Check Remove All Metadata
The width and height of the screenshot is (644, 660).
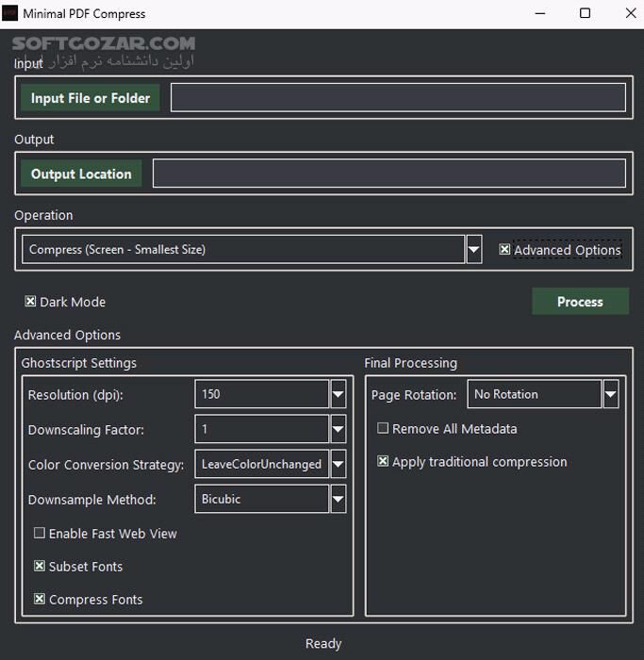[383, 428]
